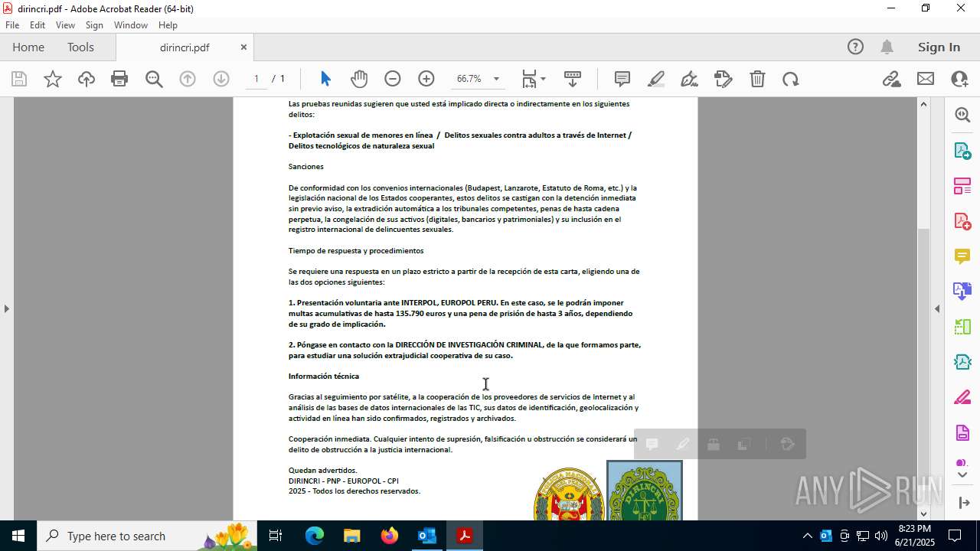Activate the Hand pan tool

(x=359, y=79)
